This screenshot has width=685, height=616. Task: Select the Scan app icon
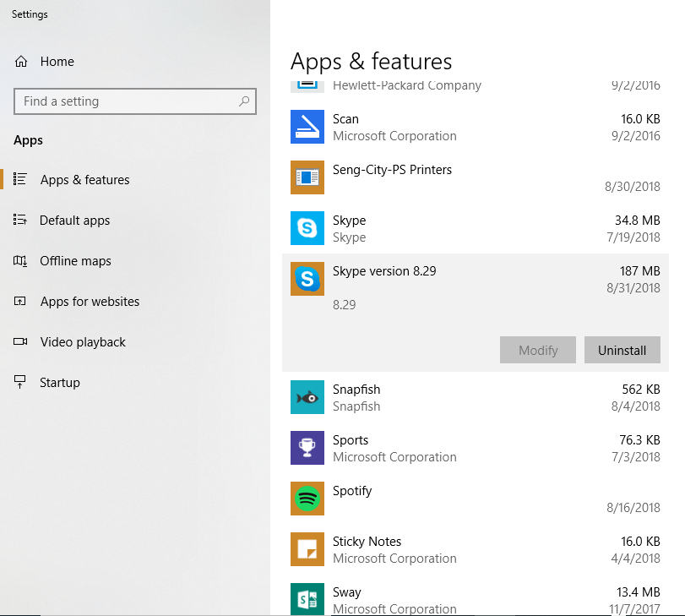tap(307, 127)
